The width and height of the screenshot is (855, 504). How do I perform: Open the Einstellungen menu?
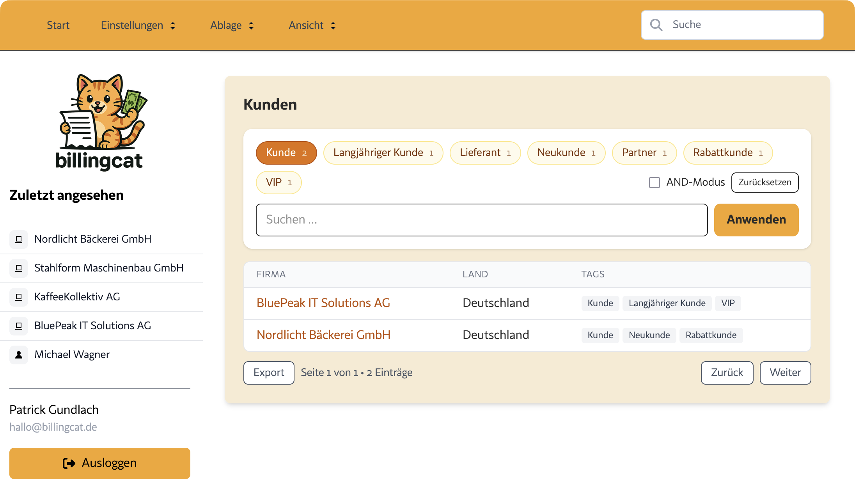138,25
